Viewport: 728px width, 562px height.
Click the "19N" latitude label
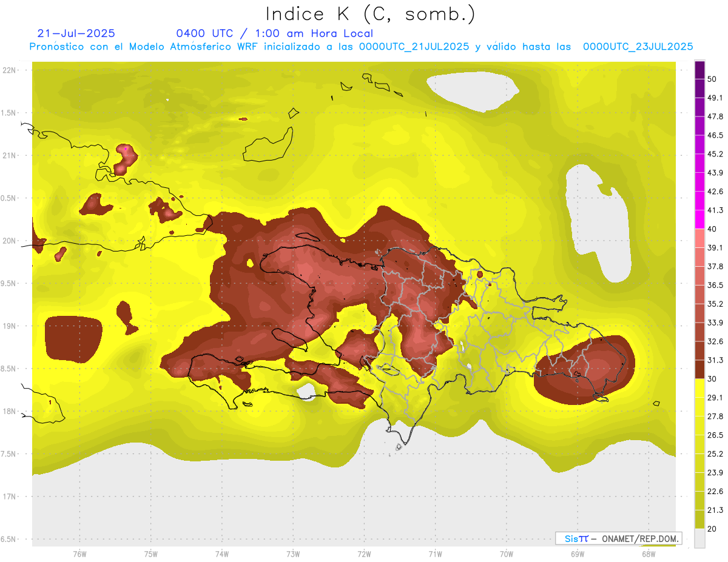pos(9,326)
